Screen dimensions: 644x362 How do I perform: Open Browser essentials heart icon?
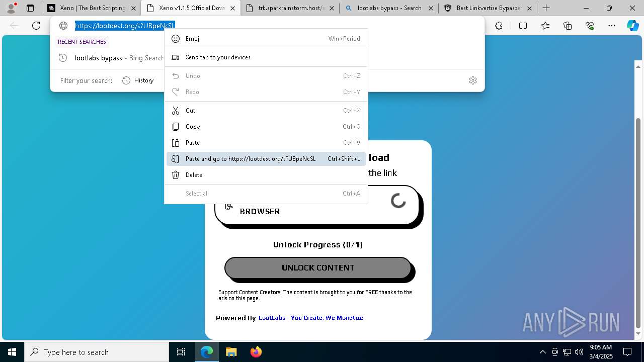point(590,26)
